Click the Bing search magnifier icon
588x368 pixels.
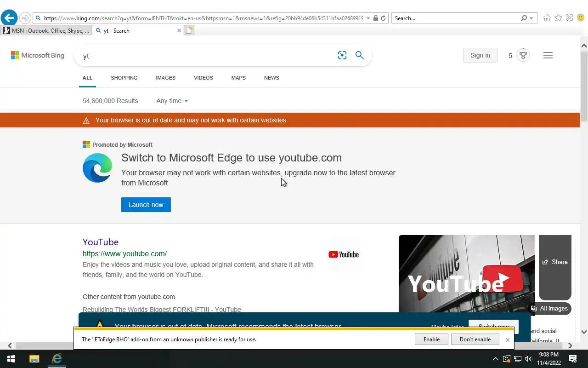[x=360, y=55]
